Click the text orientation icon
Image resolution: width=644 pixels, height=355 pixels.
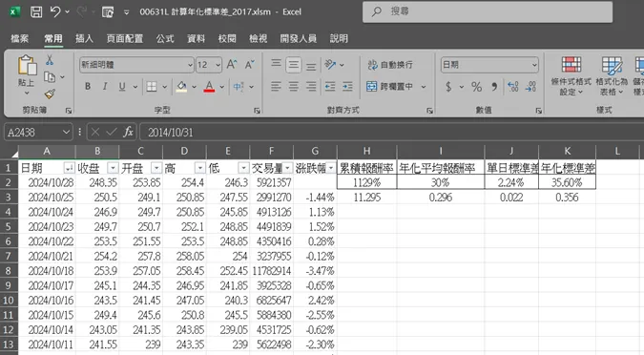(330, 65)
